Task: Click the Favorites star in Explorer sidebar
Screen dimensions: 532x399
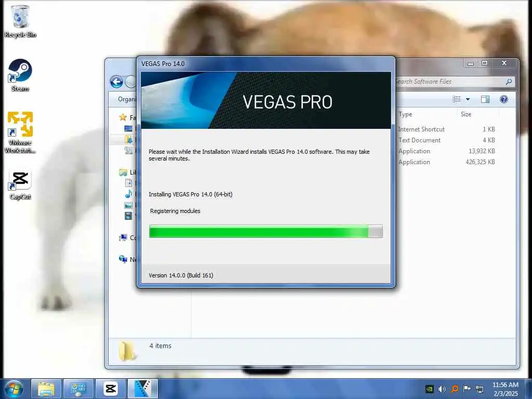Action: 123,117
